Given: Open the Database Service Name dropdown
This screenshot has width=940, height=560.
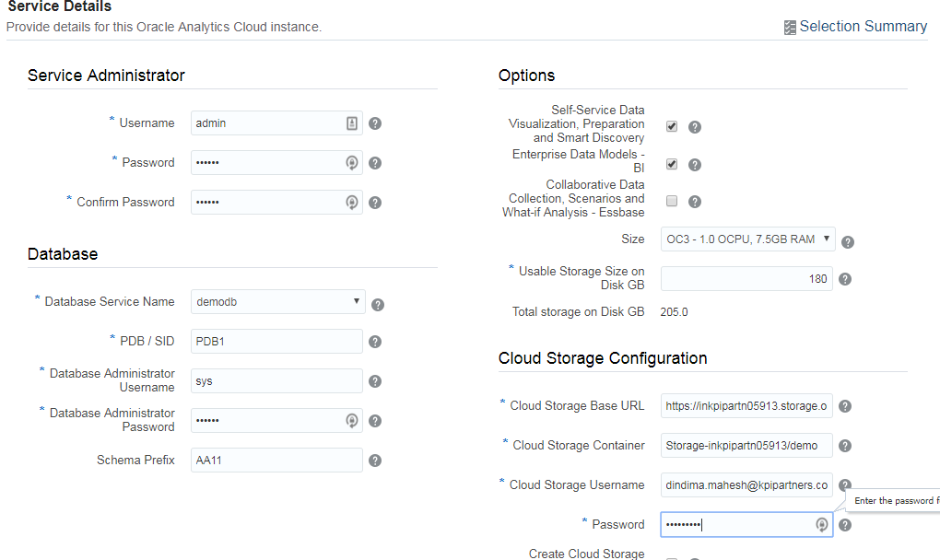Looking at the screenshot, I should [x=277, y=301].
